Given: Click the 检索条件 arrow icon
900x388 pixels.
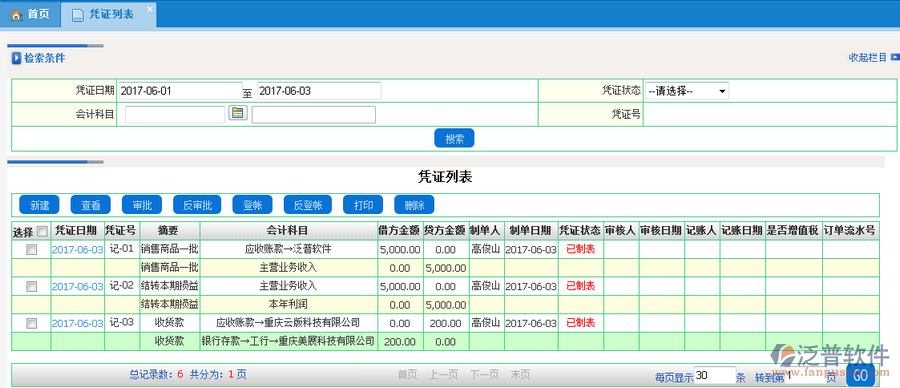Looking at the screenshot, I should [17, 58].
